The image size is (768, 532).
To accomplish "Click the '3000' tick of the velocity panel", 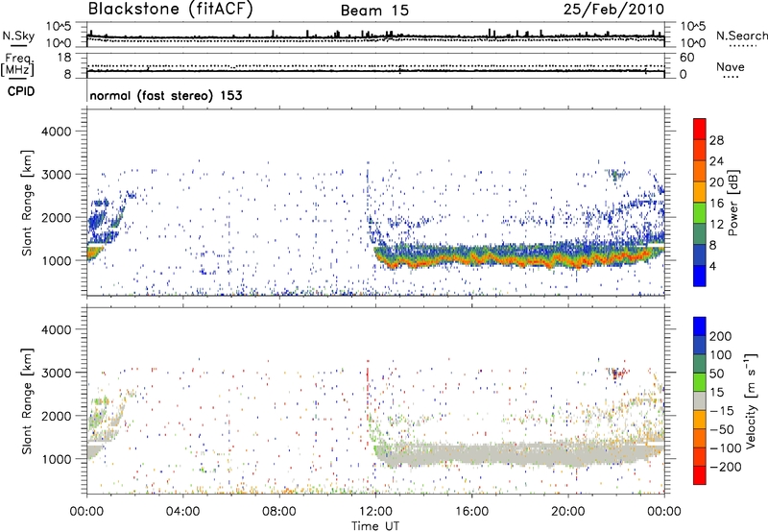I will click(x=56, y=373).
